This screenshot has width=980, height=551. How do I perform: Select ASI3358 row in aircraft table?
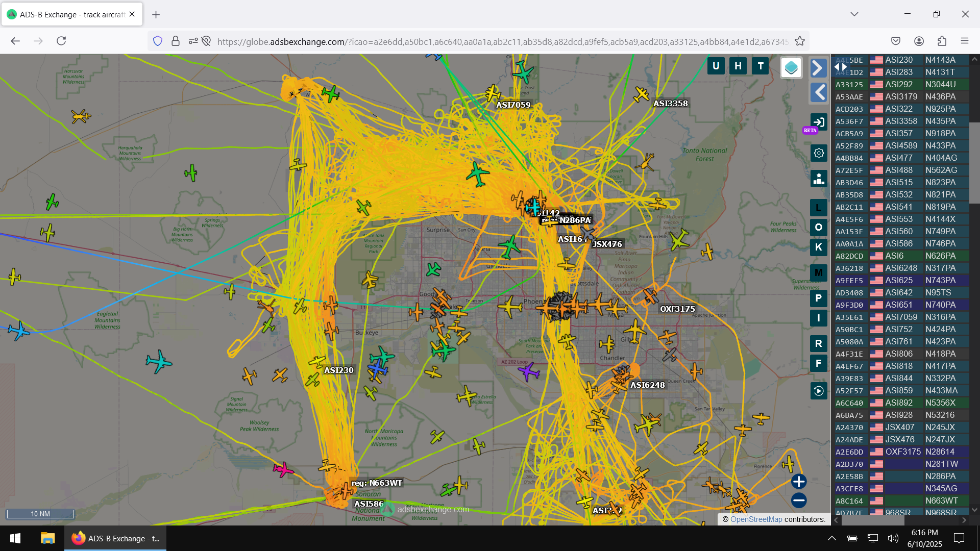tap(901, 121)
